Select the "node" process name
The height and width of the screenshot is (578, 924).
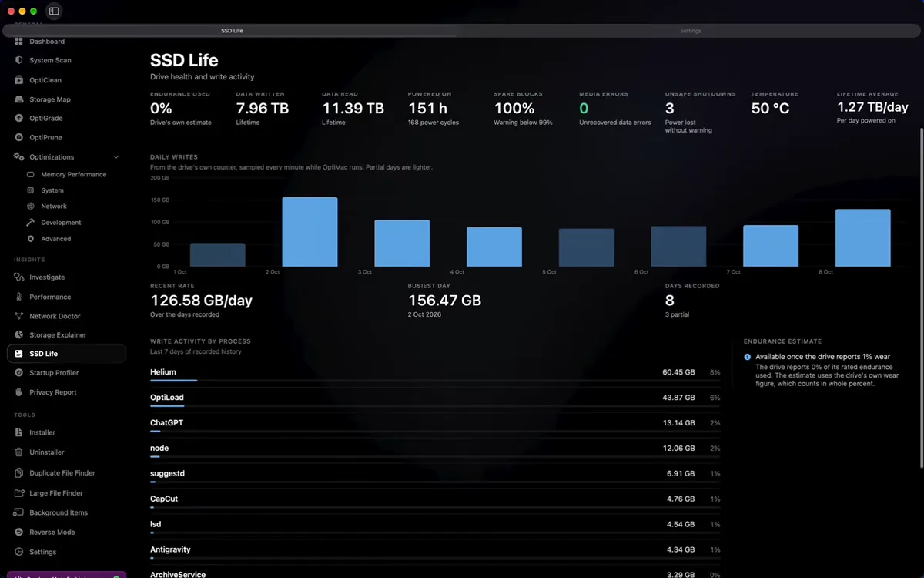tap(159, 449)
